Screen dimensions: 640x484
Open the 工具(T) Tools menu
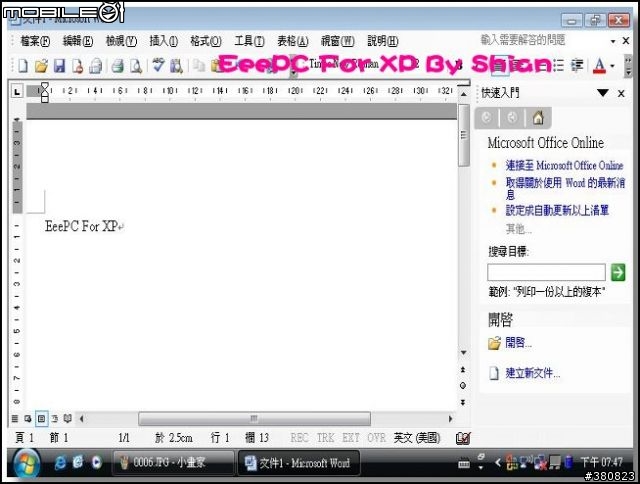pyautogui.click(x=249, y=41)
